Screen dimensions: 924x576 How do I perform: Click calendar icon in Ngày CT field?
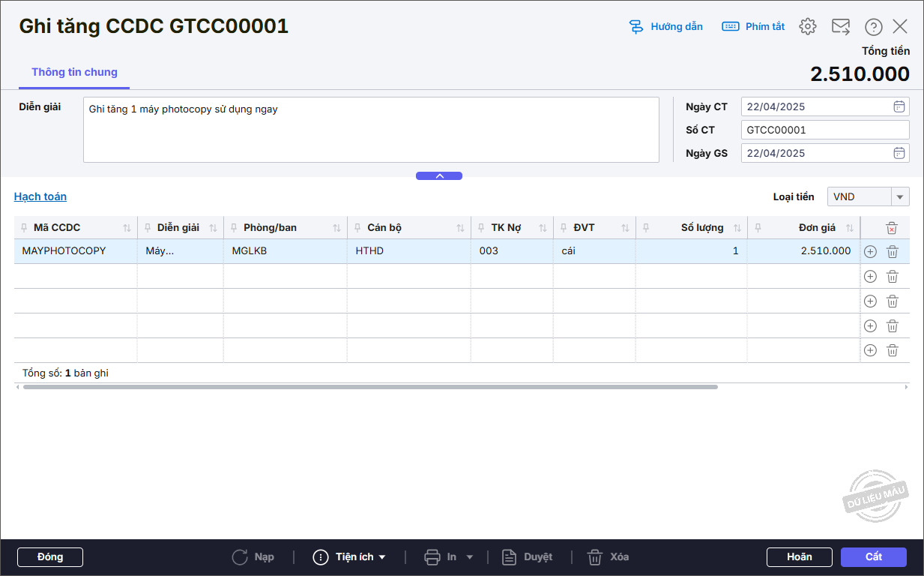[x=899, y=106]
